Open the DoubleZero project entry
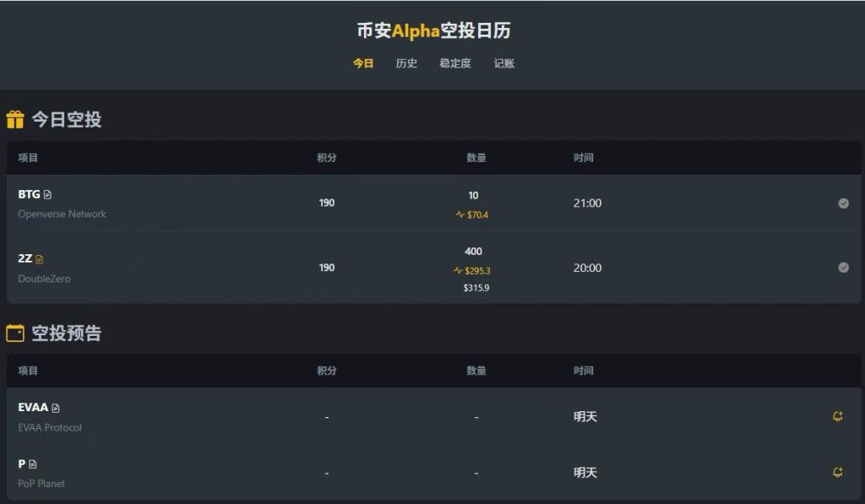 44,279
